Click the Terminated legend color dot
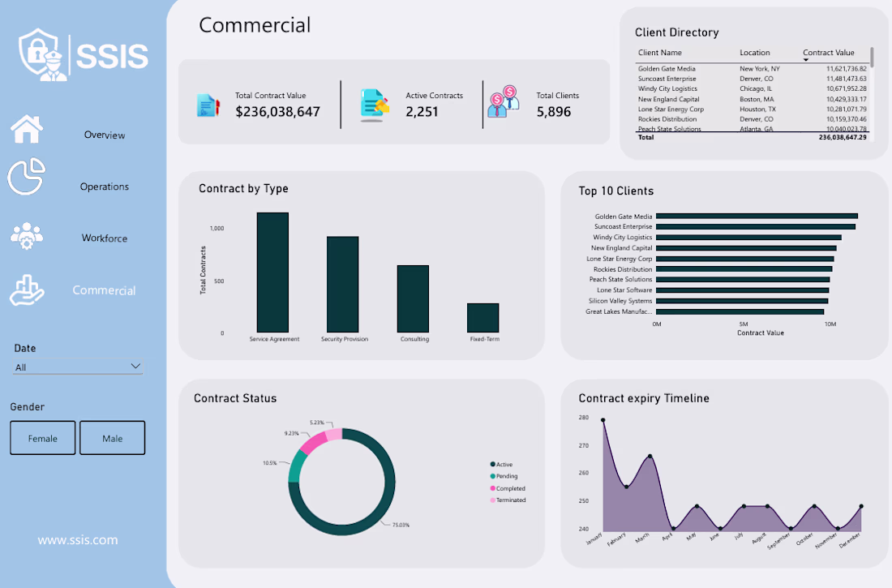This screenshot has width=892, height=588. click(493, 500)
